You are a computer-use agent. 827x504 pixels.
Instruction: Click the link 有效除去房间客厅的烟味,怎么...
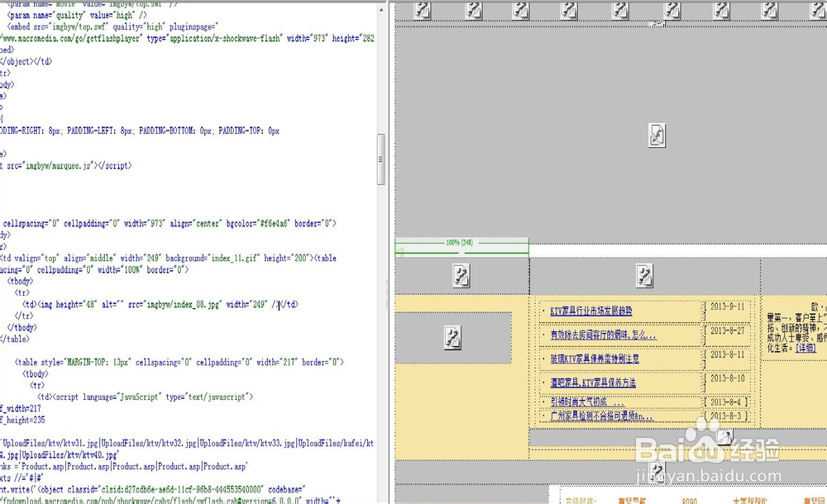pos(603,335)
